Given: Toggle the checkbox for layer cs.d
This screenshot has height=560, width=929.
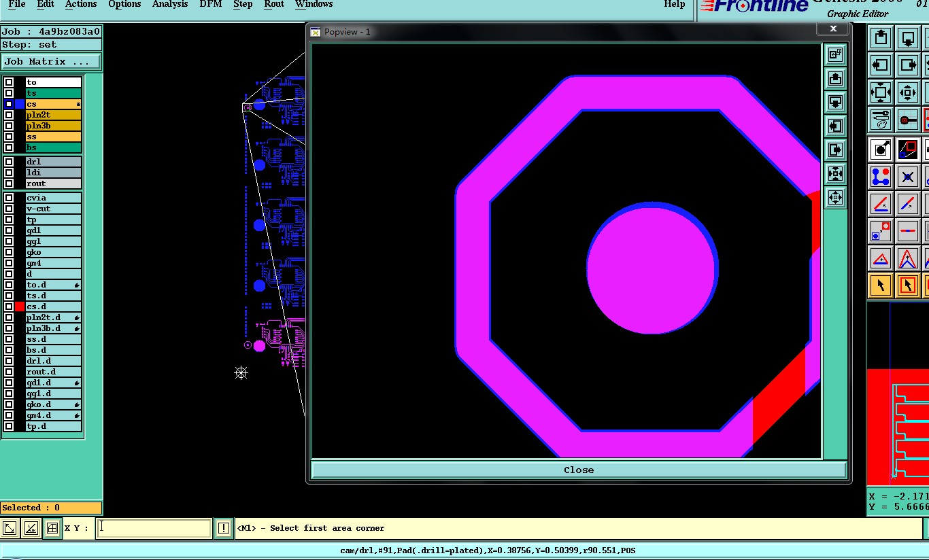Looking at the screenshot, I should (x=9, y=307).
